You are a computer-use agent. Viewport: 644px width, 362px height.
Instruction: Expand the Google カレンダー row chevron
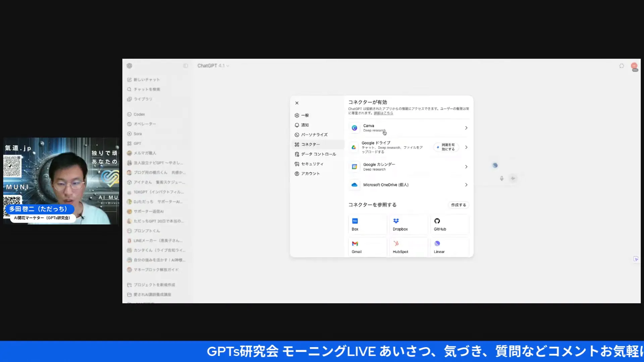point(466,167)
